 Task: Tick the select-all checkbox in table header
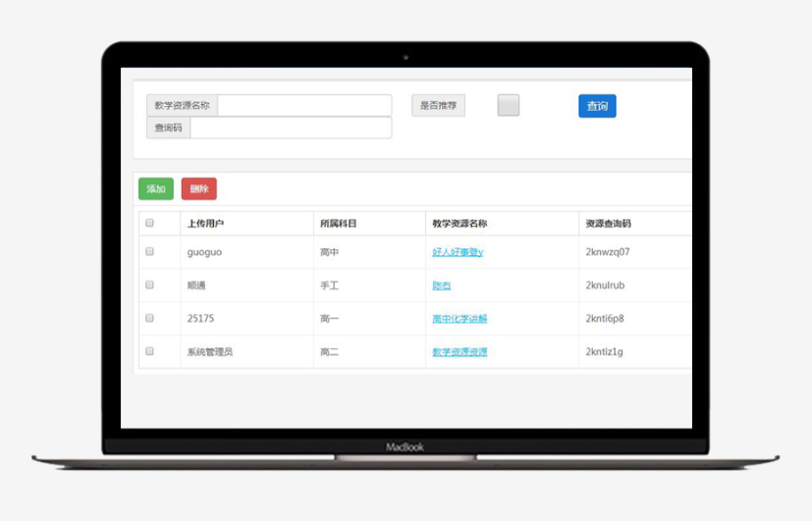(x=150, y=223)
